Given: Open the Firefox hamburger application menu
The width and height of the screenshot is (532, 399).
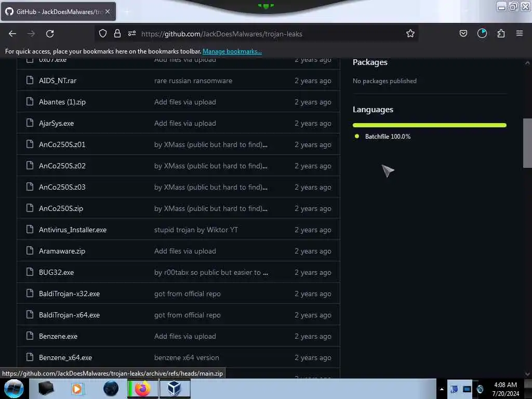Looking at the screenshot, I should [x=520, y=33].
